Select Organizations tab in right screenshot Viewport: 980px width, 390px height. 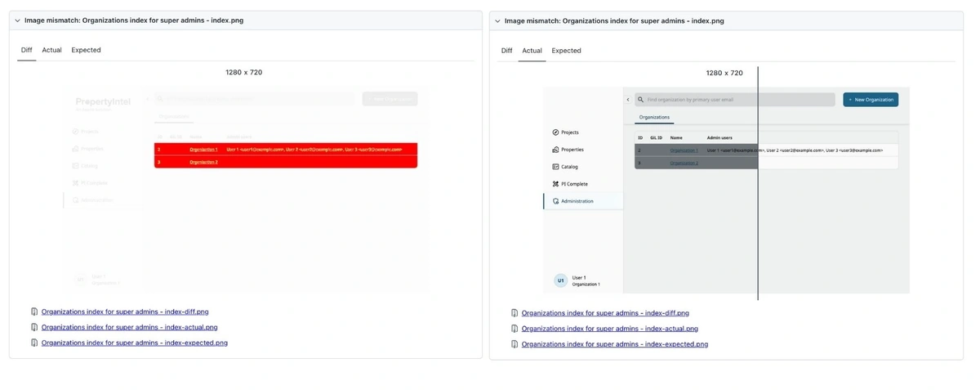coord(654,118)
